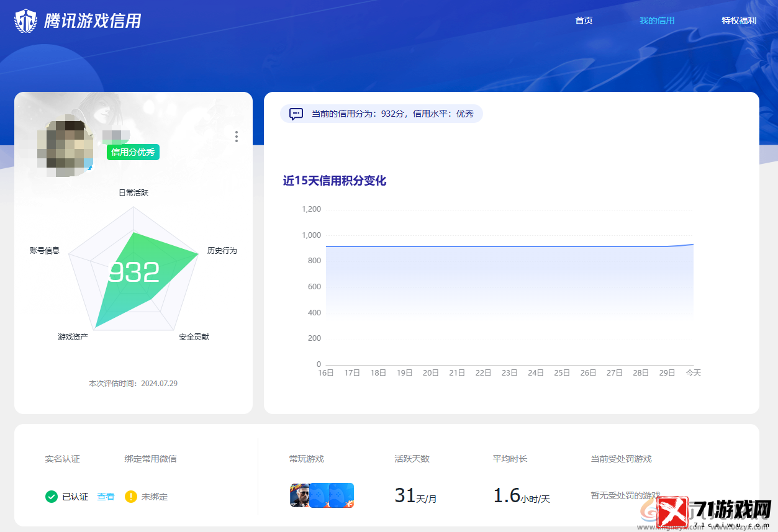Click the 本次评估时间: 2024.07.29 text
Viewport: 778px width, 532px height.
[133, 384]
